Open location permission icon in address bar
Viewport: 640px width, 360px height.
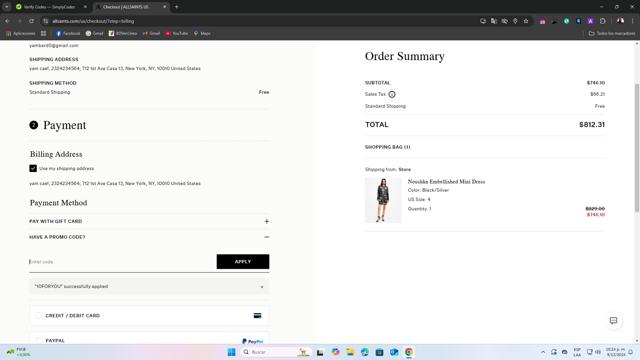(516, 21)
